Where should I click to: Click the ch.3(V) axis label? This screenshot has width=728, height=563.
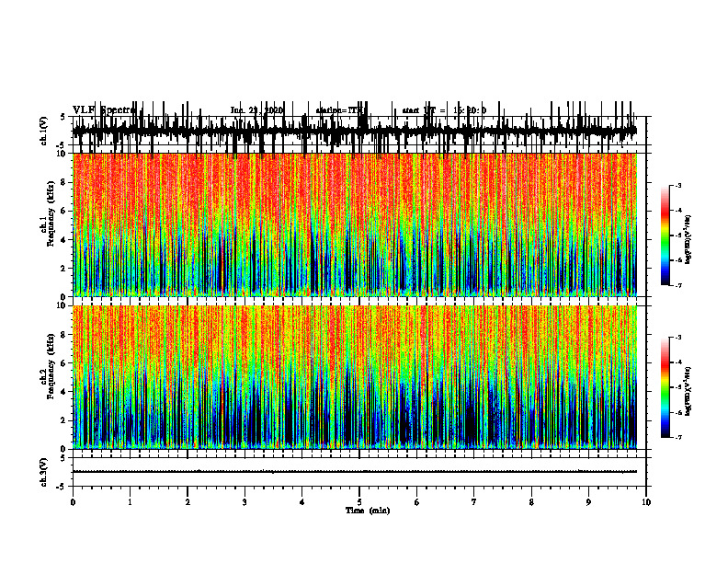pos(44,472)
